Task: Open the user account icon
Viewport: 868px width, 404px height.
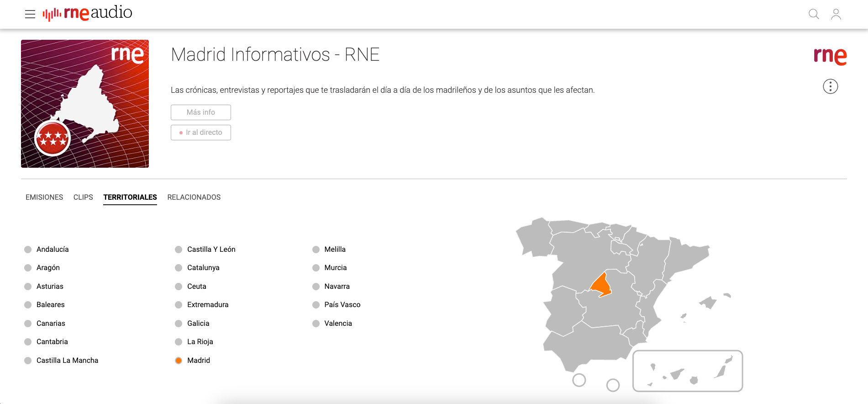Action: (836, 14)
